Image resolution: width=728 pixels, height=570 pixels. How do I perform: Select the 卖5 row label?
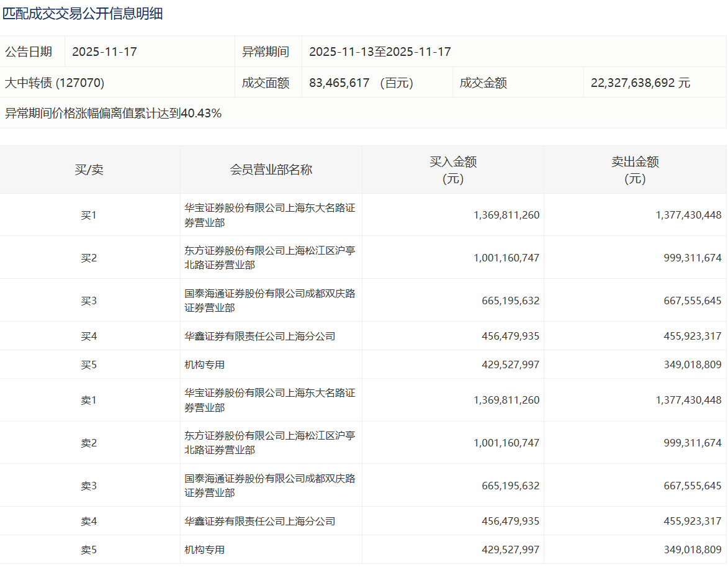click(89, 550)
